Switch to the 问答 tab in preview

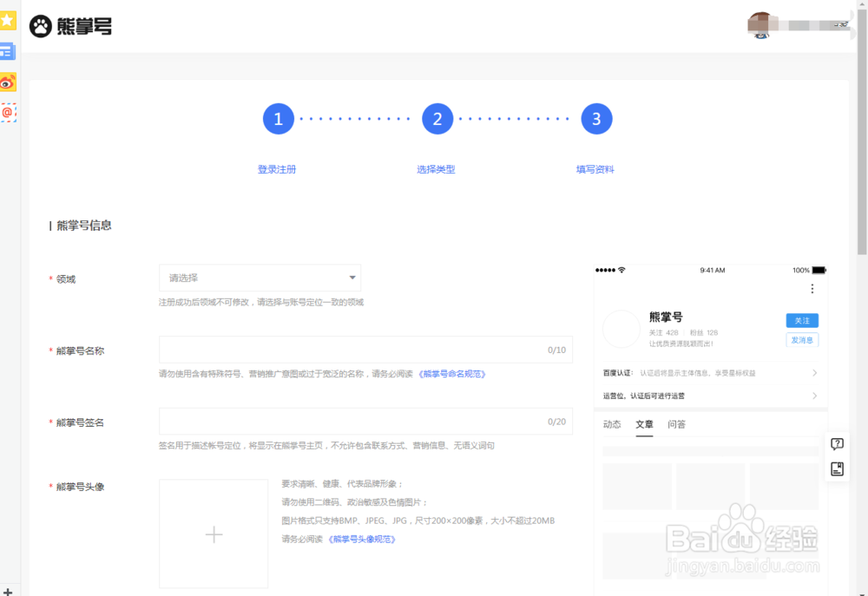tap(676, 424)
